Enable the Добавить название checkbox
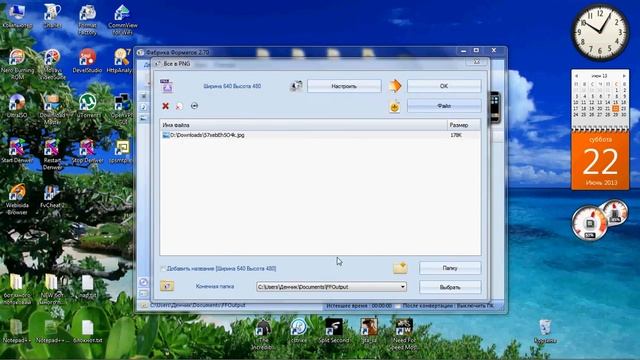 click(163, 269)
